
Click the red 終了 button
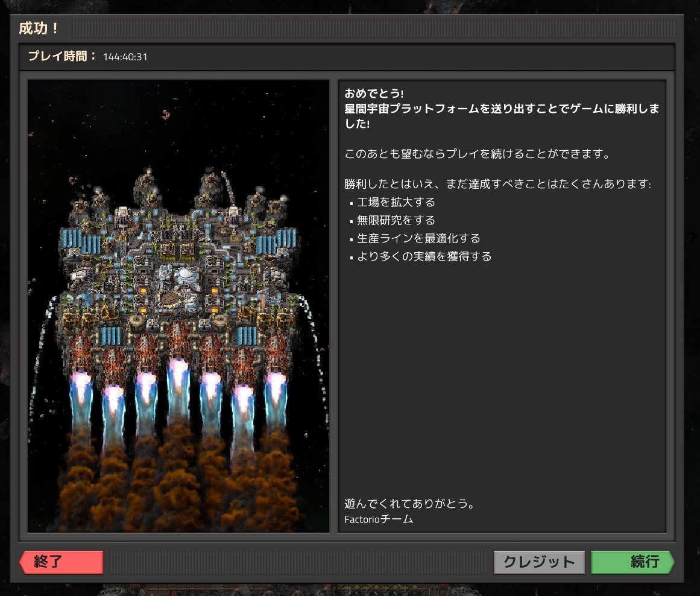click(61, 562)
